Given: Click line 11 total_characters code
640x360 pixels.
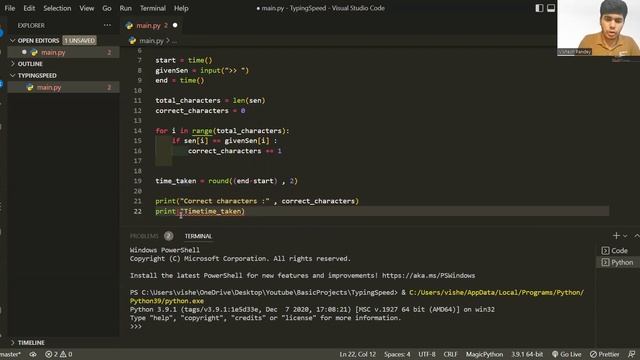Looking at the screenshot, I should coord(210,100).
